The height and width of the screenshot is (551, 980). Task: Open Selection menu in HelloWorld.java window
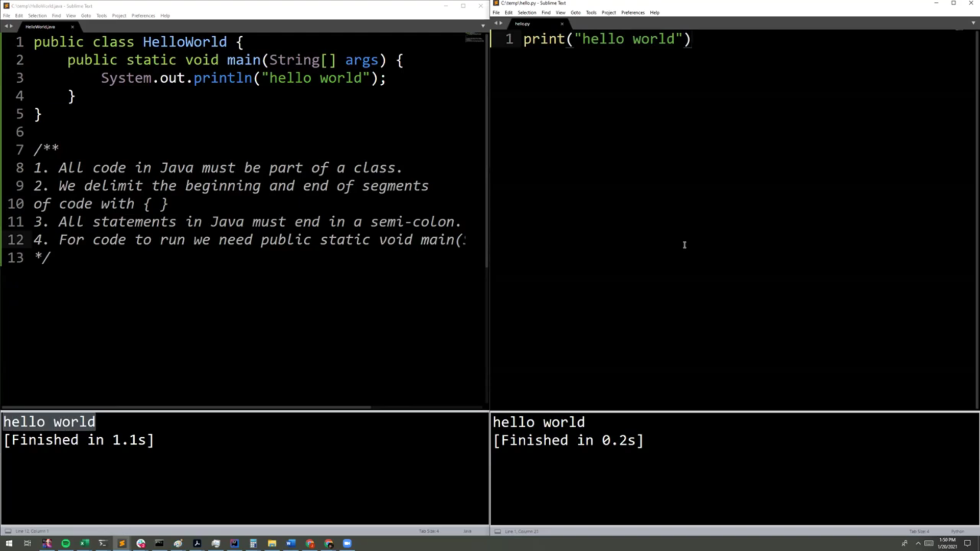tap(37, 16)
